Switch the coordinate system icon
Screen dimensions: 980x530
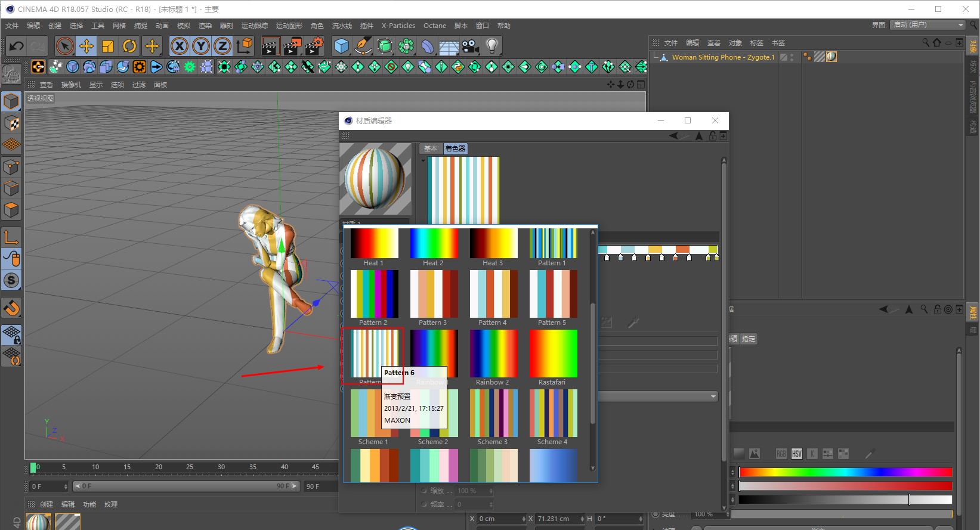pyautogui.click(x=245, y=46)
